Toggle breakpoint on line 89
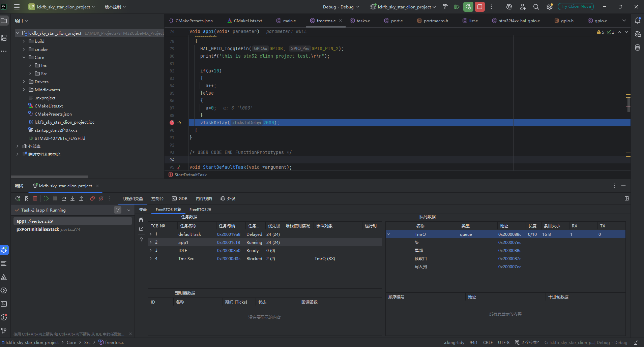The height and width of the screenshot is (347, 644). pos(172,123)
